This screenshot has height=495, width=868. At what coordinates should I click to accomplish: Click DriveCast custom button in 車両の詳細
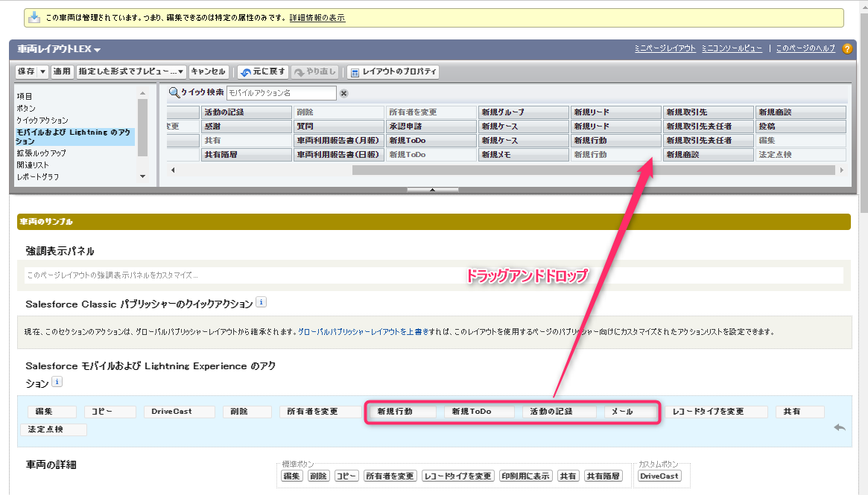coord(659,476)
